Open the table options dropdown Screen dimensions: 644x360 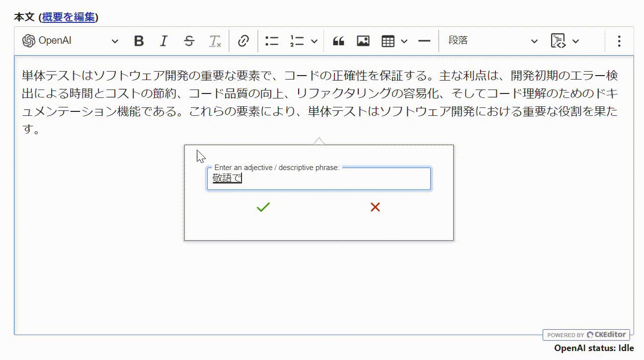[x=403, y=41]
